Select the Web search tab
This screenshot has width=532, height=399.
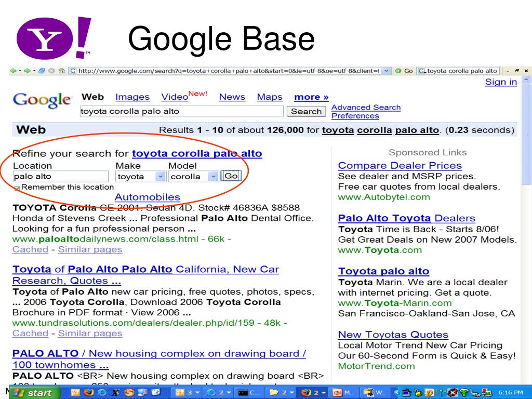tap(92, 97)
